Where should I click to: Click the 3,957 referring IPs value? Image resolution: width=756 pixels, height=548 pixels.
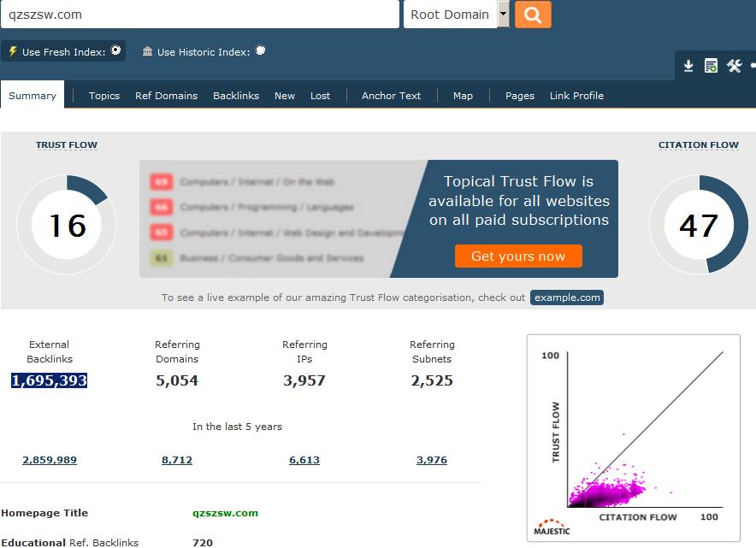[x=304, y=380]
